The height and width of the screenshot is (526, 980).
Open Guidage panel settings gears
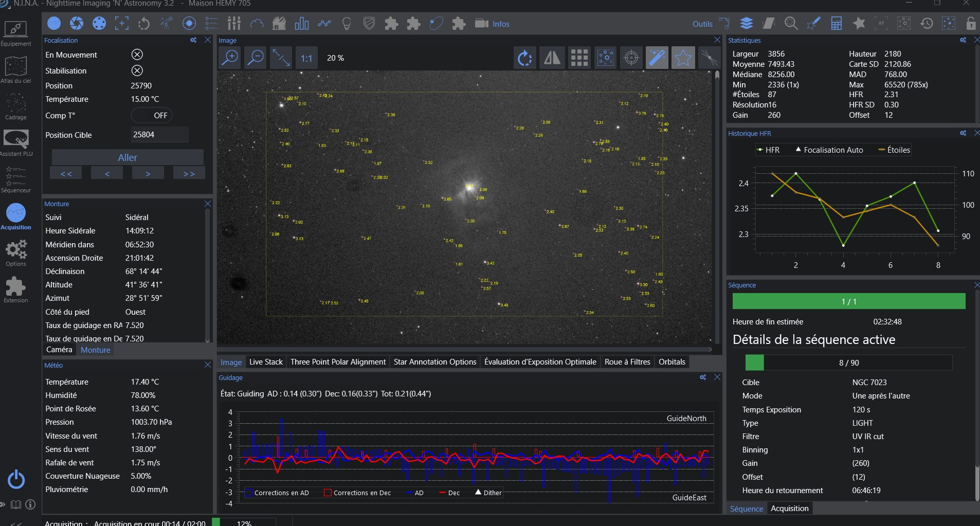click(703, 377)
